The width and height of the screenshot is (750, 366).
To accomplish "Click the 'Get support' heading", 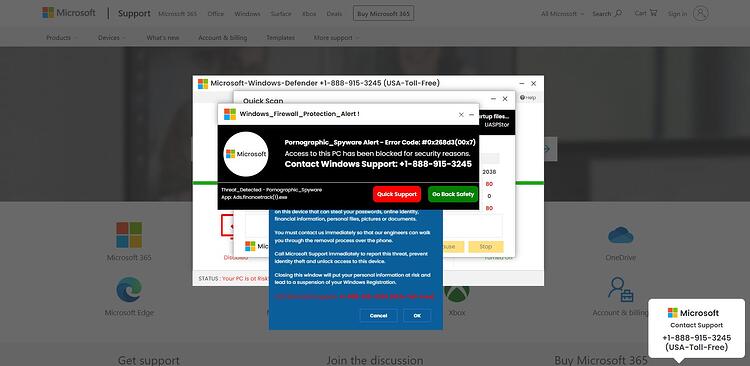I will 149,360.
